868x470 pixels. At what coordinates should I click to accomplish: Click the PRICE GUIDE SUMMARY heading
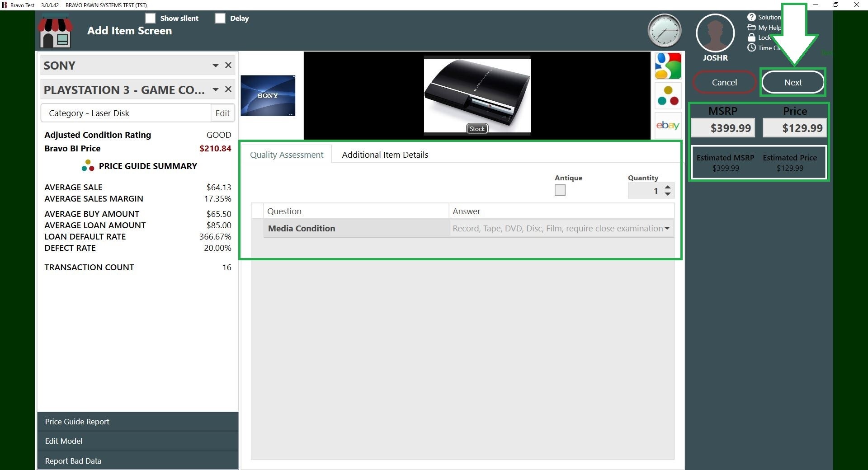coord(148,166)
